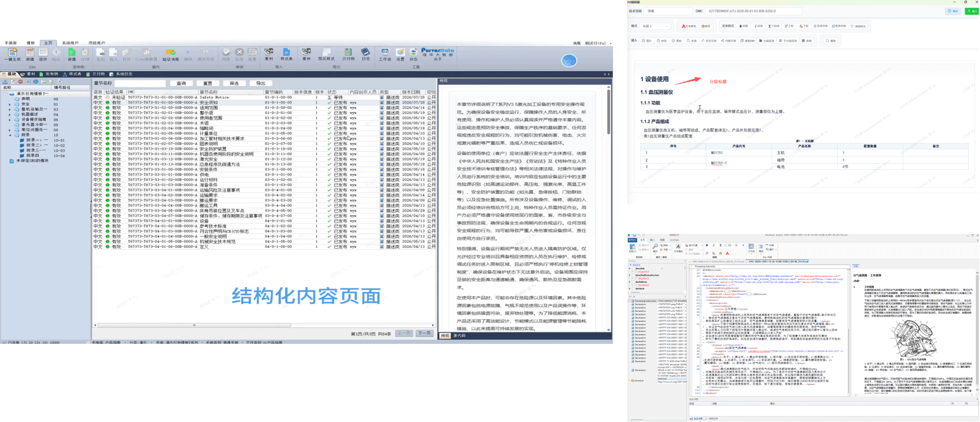This screenshot has height=422, width=980.
Task: Select the 声明 tree item
Action: [x=26, y=99]
